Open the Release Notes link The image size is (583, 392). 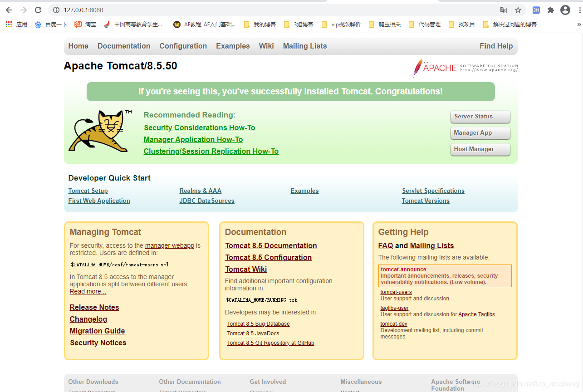(94, 308)
